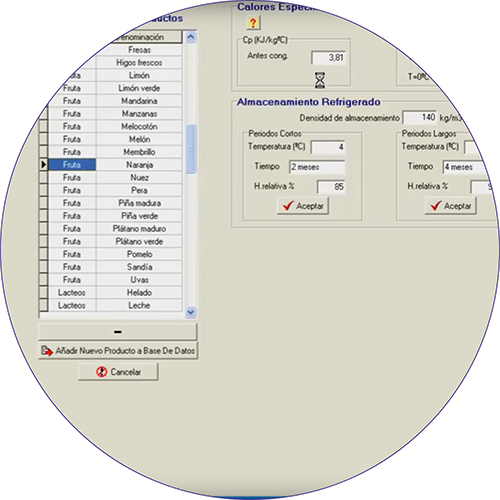Click the Periodos Cortos Temperatura field
Image resolution: width=500 pixels, height=500 pixels.
click(x=328, y=147)
